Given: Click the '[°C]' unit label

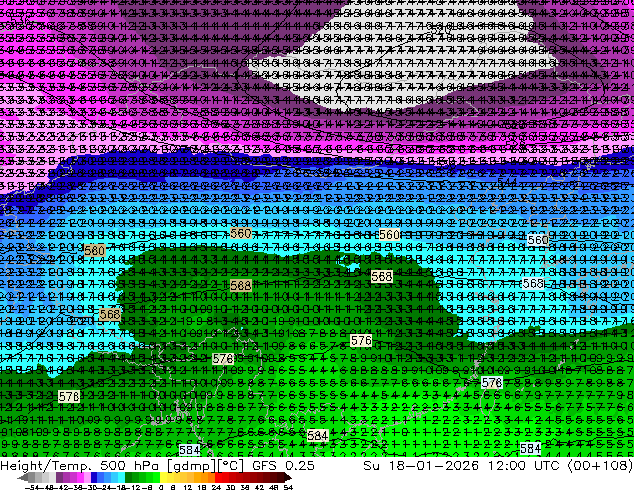Looking at the screenshot, I should point(230,466).
